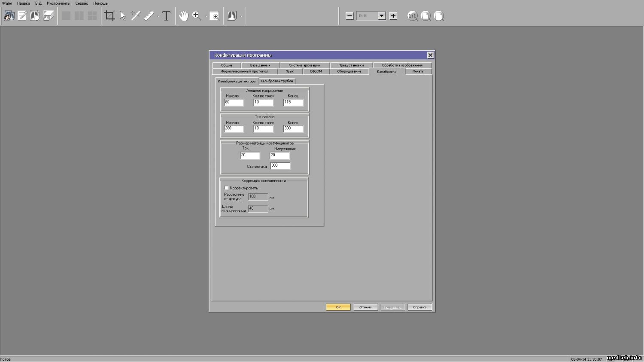The height and width of the screenshot is (362, 644).
Task: Click the Справка help button
Action: tap(419, 307)
